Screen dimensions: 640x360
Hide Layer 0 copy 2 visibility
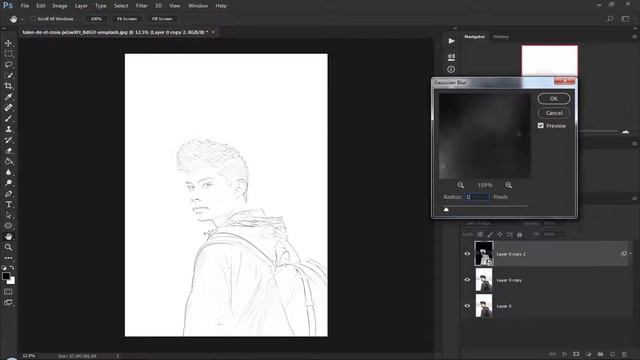tap(467, 254)
